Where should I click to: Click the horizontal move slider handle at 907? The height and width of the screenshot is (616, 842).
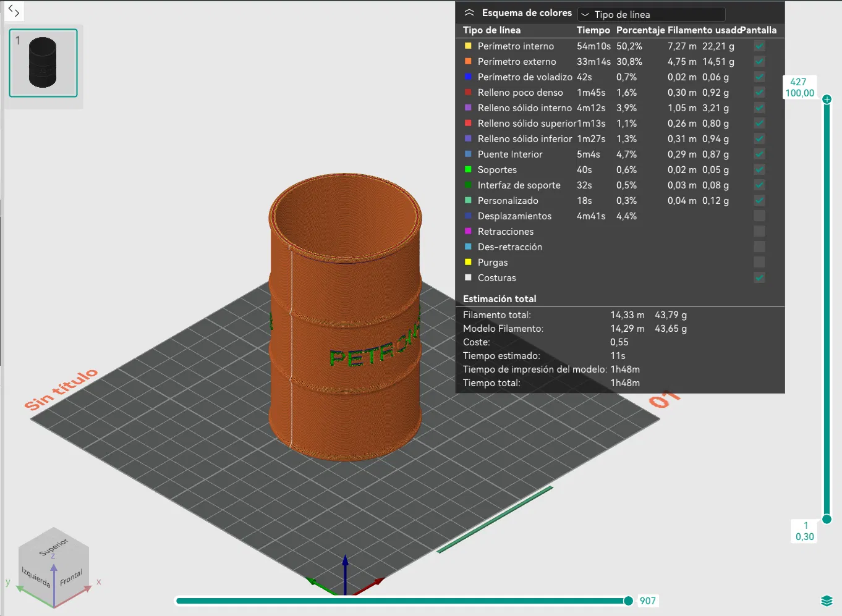628,601
